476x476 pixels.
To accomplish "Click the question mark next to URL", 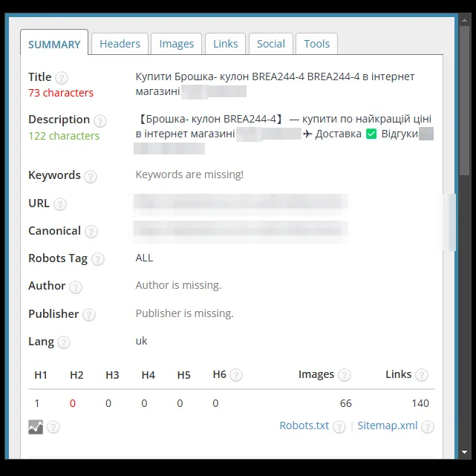I will 60,204.
